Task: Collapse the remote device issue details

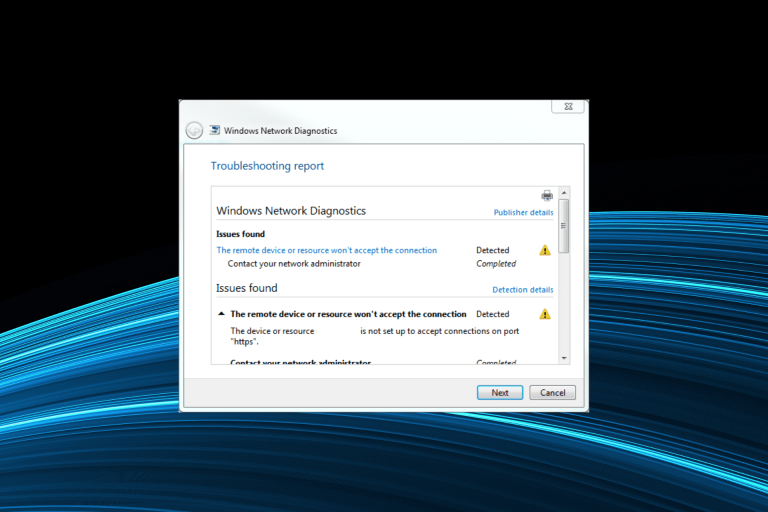Action: 221,314
